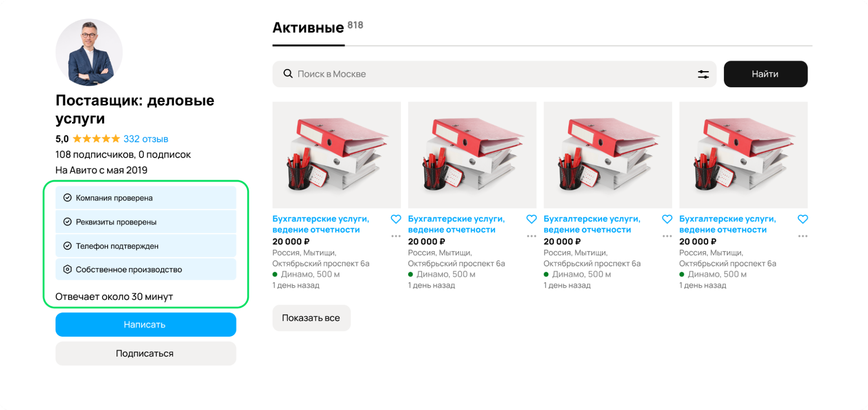This screenshot has width=868, height=410.
Task: Toggle heart on the fourth listing
Action: tap(802, 219)
